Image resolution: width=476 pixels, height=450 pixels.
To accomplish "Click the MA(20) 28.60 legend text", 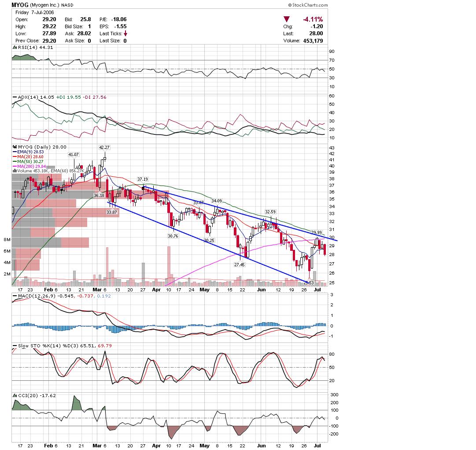I will [30, 157].
